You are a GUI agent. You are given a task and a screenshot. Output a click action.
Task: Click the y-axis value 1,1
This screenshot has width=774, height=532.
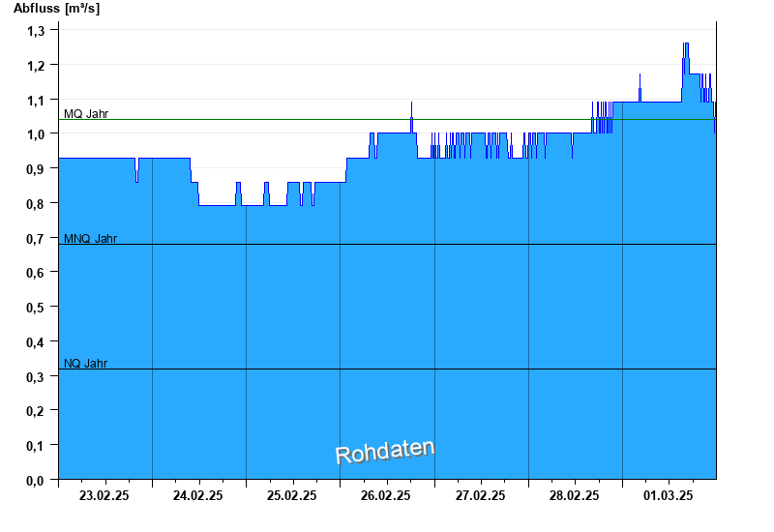(36, 101)
